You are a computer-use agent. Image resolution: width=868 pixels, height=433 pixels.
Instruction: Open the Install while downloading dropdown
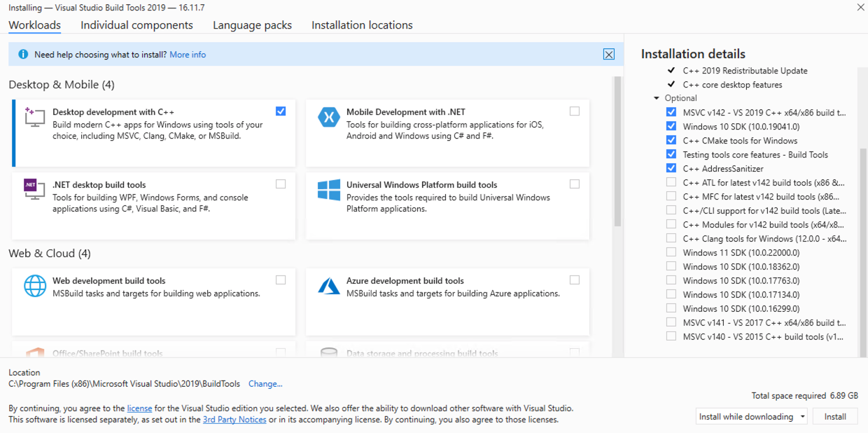(x=751, y=416)
